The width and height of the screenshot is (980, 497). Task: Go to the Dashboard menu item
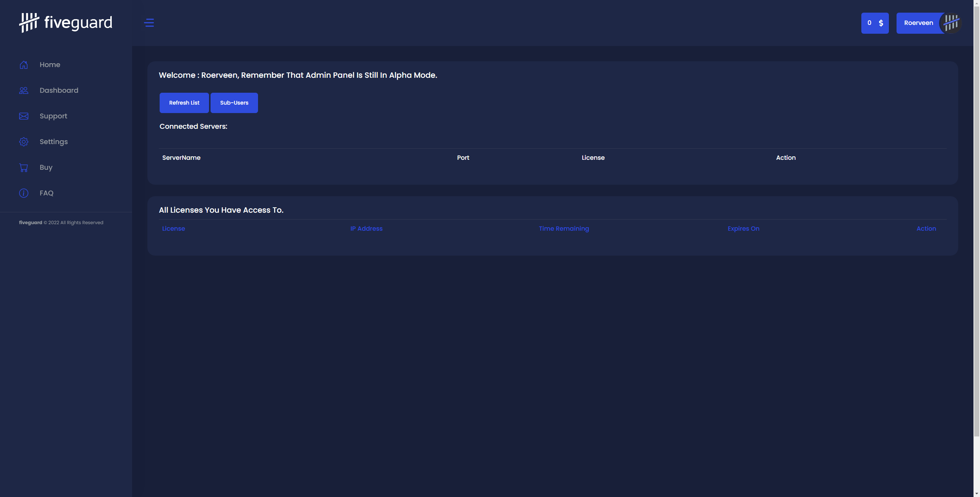[x=59, y=90]
